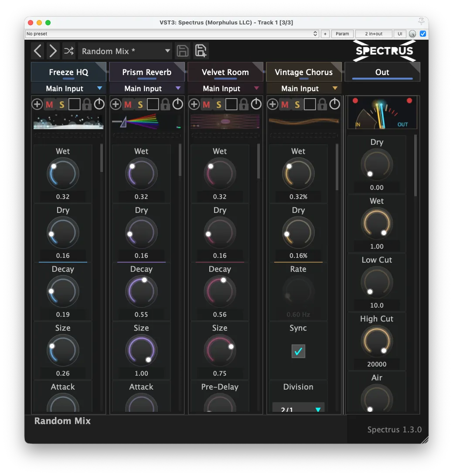Screen dimensions: 453x476
Task: Click the pin window icon in title bar
Action: [x=421, y=21]
